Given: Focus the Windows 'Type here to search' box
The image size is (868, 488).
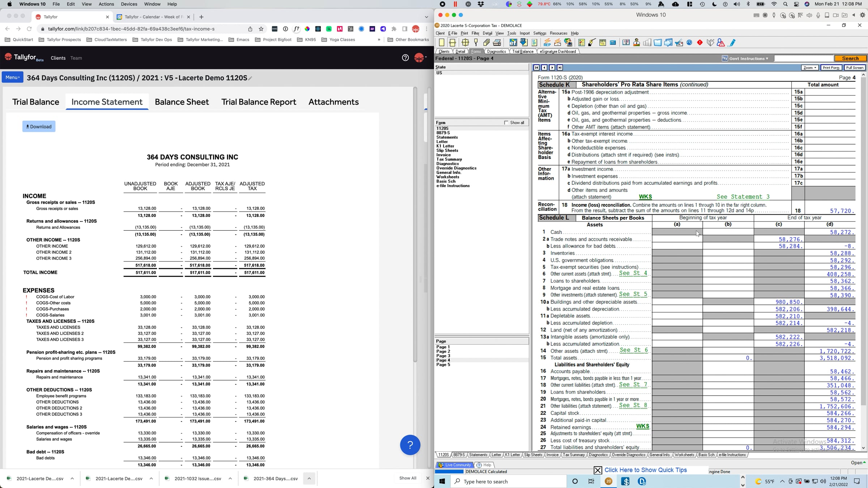Looking at the screenshot, I should (x=509, y=481).
